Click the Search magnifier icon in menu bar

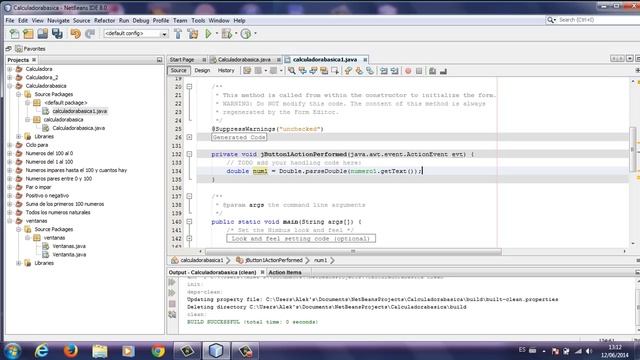point(551,20)
